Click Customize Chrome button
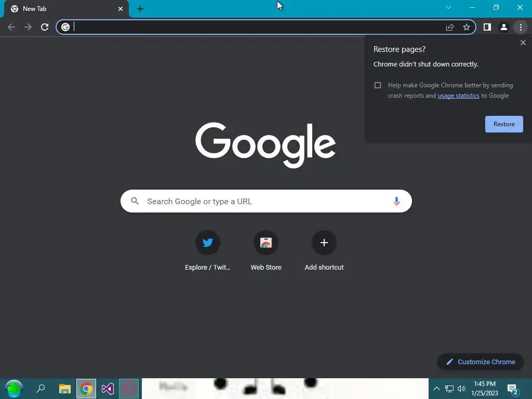 pyautogui.click(x=481, y=362)
